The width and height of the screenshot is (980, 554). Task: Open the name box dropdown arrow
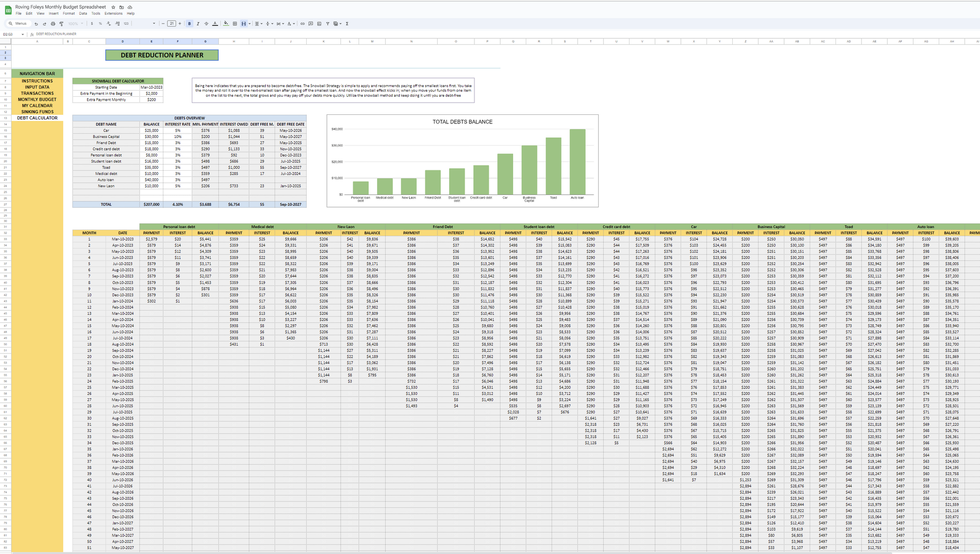coord(23,34)
